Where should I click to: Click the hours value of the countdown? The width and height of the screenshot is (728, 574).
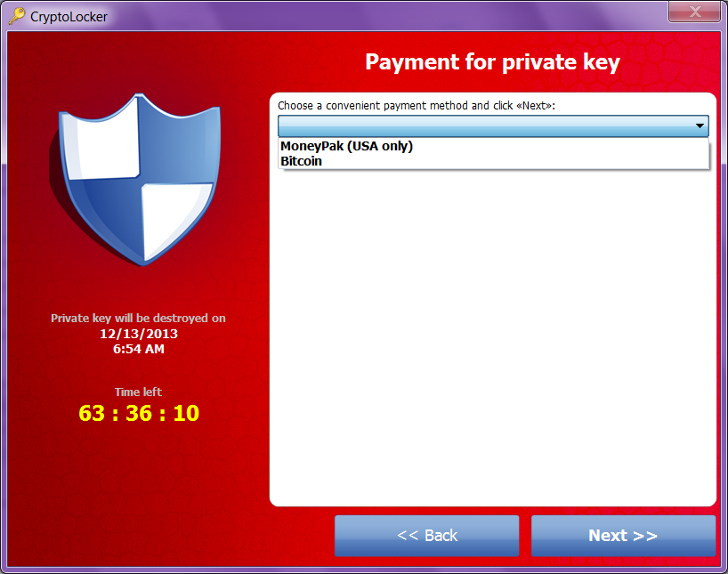click(92, 413)
